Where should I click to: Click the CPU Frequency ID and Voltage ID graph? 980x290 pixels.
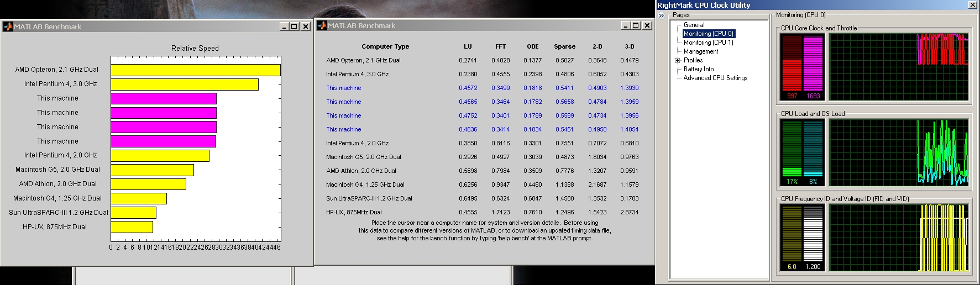click(x=899, y=238)
